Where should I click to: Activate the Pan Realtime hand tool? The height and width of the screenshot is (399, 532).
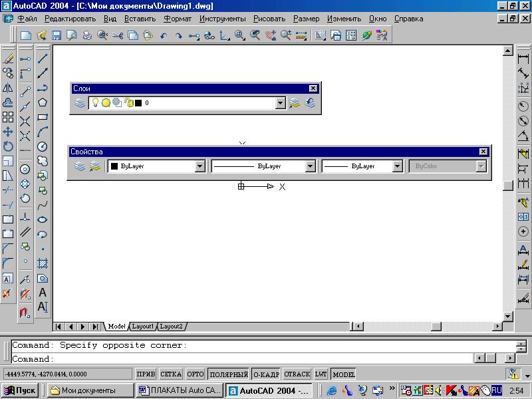[x=271, y=35]
